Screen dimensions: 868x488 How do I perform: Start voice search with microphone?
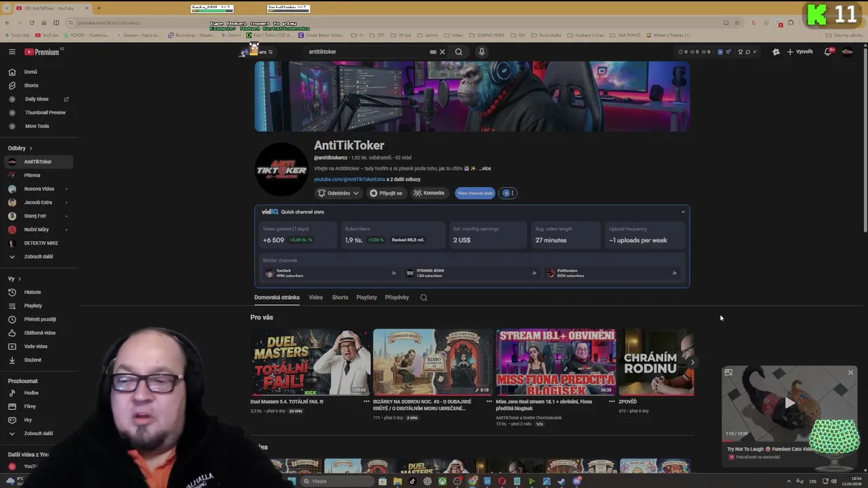point(481,52)
